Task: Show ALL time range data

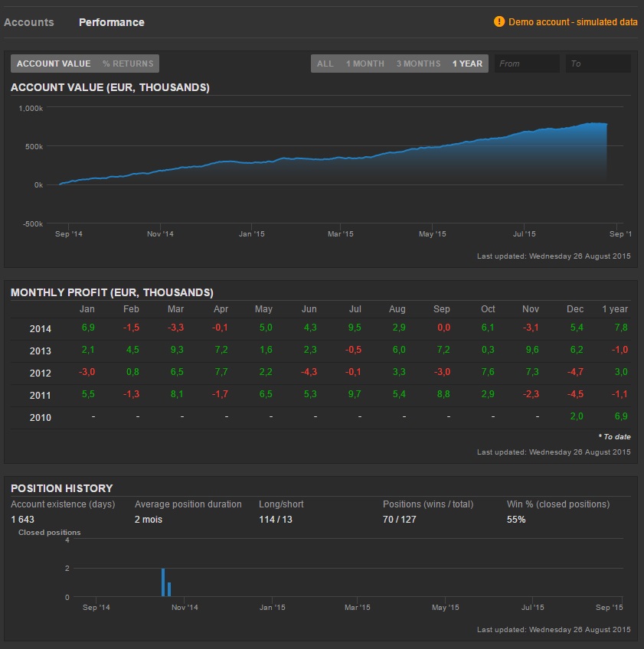Action: 325,64
